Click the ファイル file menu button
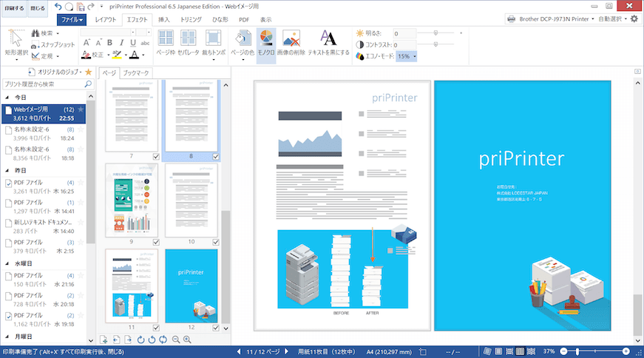644x358 pixels. pos(72,19)
